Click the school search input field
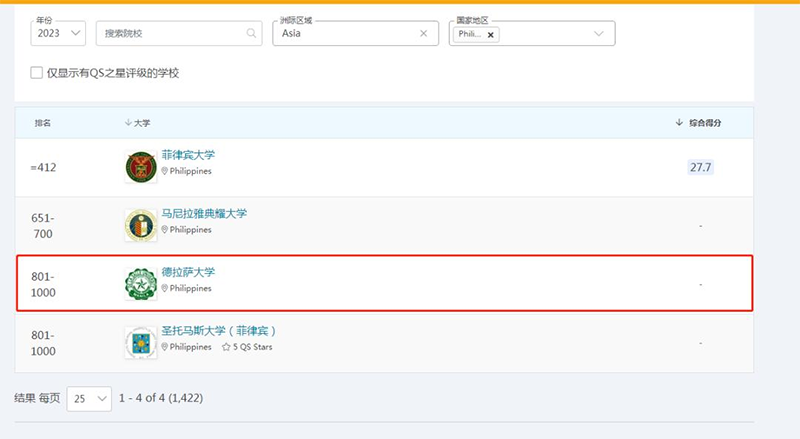The width and height of the screenshot is (800, 439). (x=179, y=33)
